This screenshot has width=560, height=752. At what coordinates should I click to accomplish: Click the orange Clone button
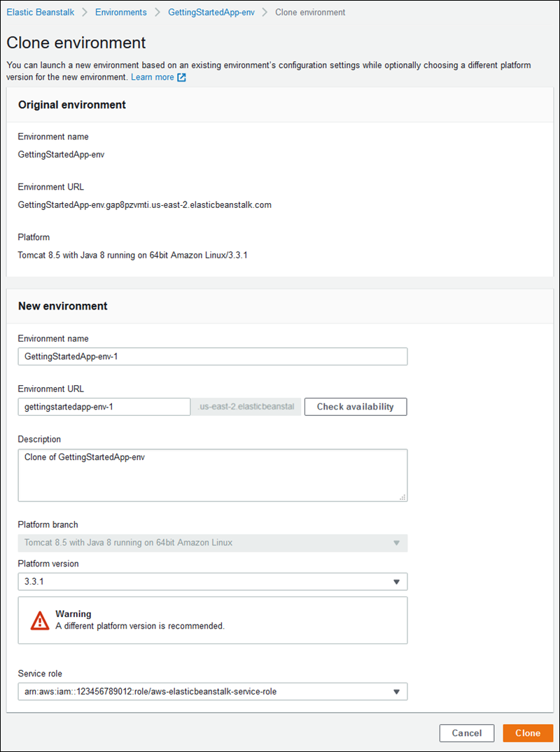click(528, 733)
